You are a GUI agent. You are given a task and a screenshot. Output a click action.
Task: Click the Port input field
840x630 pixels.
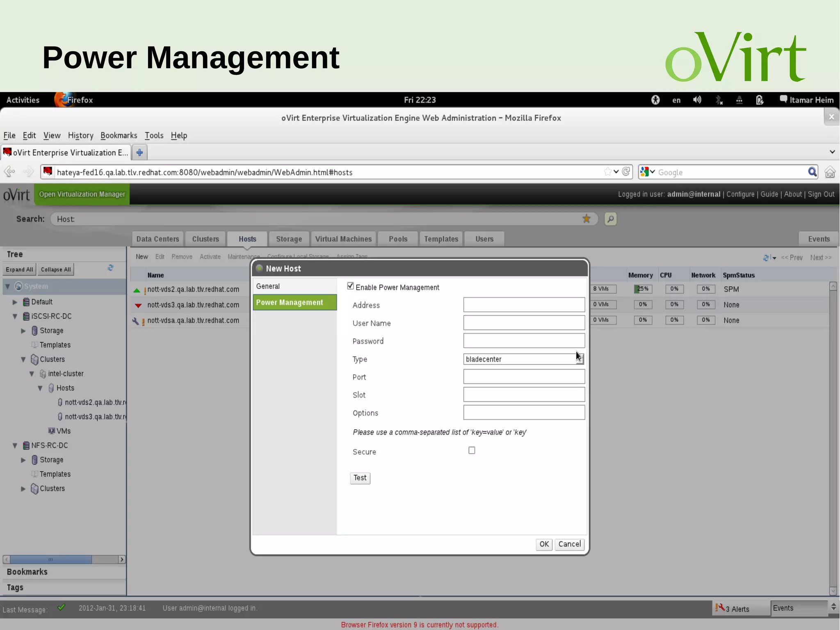524,377
